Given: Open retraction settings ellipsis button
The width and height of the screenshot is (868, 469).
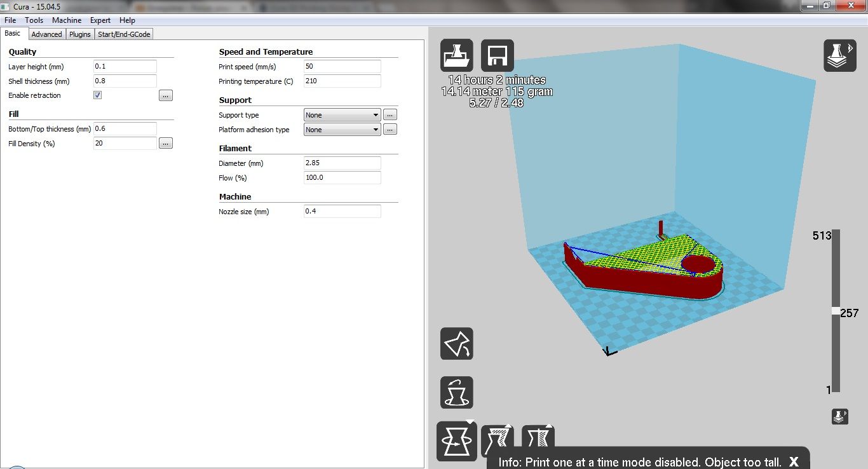Looking at the screenshot, I should [166, 95].
